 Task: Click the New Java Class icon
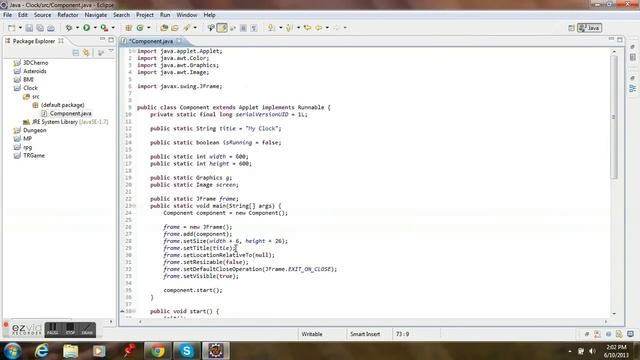140,28
